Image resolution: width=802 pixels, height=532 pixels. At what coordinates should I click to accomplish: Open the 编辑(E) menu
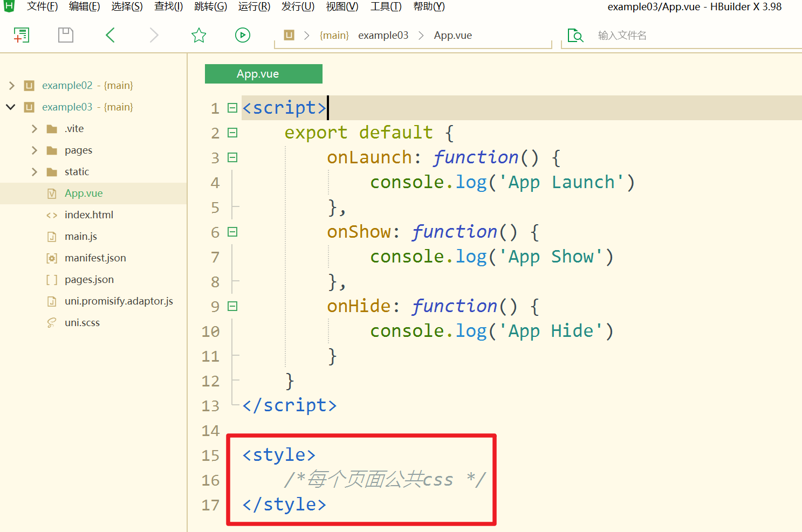pos(85,6)
